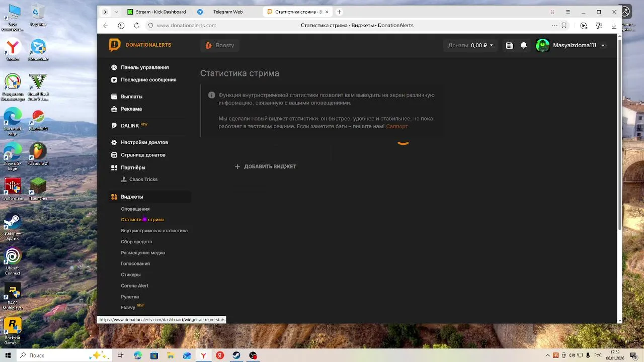
Task: Open Внутристримовая статистика widget page
Action: click(x=154, y=231)
